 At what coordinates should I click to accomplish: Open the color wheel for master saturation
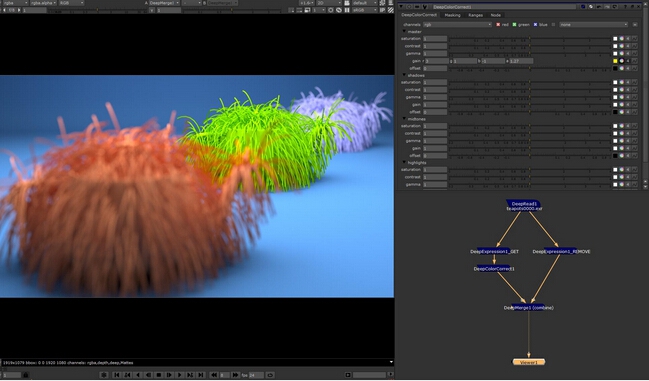622,39
